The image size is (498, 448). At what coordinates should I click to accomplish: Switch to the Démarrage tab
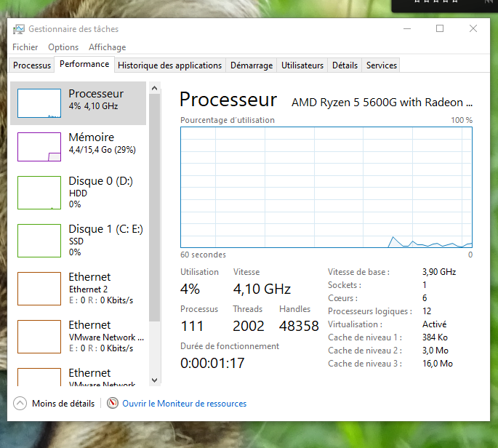[252, 65]
